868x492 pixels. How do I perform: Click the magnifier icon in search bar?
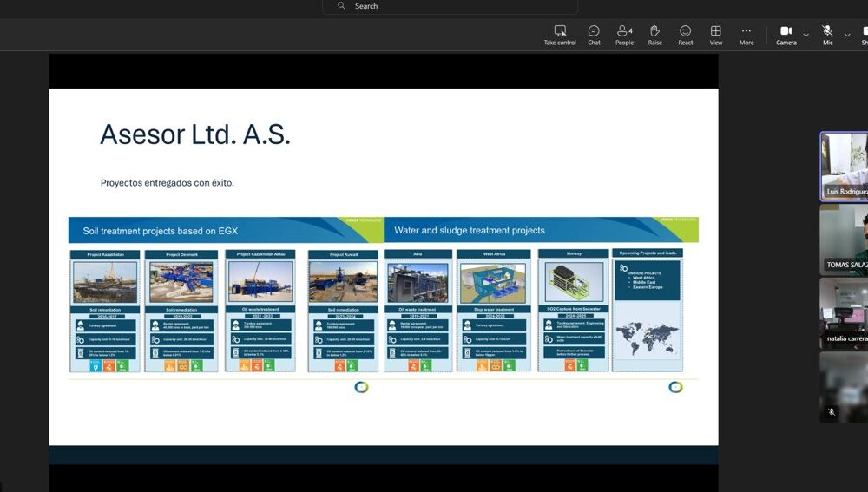(x=341, y=5)
